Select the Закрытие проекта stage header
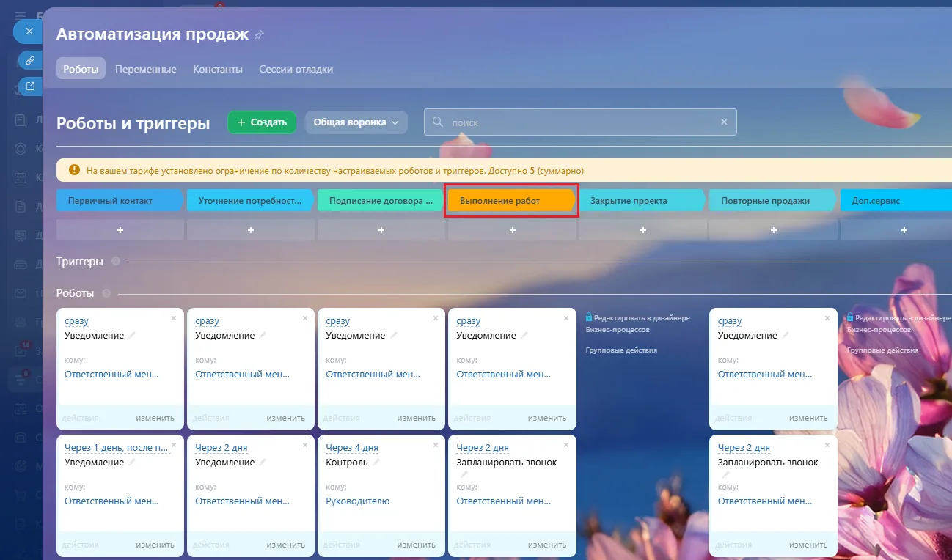Image resolution: width=952 pixels, height=560 pixels. (x=642, y=201)
